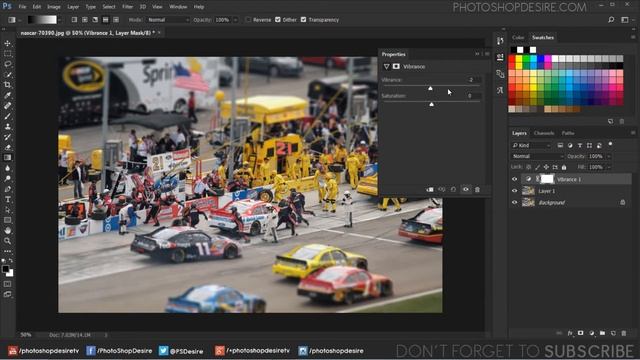Click the Vibrance slider handle

pos(430,88)
